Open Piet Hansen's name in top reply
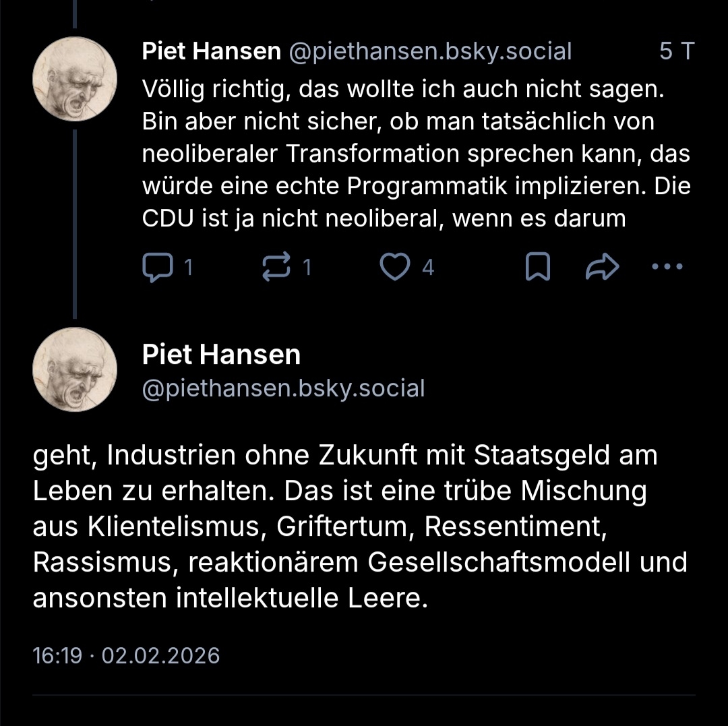Image resolution: width=728 pixels, height=726 pixels. coord(211,51)
